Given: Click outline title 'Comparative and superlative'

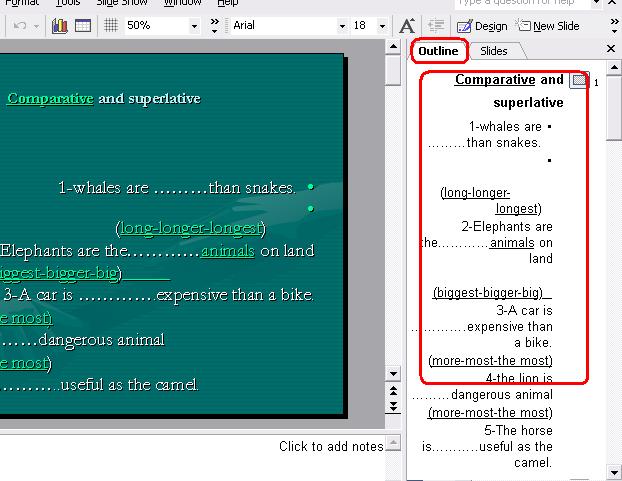Looking at the screenshot, I should [x=509, y=91].
